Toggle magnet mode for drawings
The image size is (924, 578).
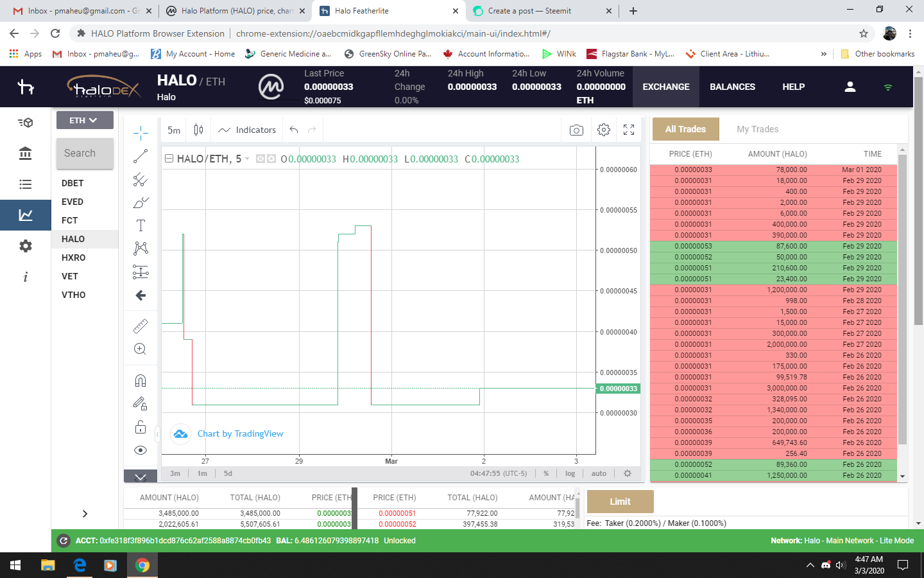pyautogui.click(x=141, y=381)
